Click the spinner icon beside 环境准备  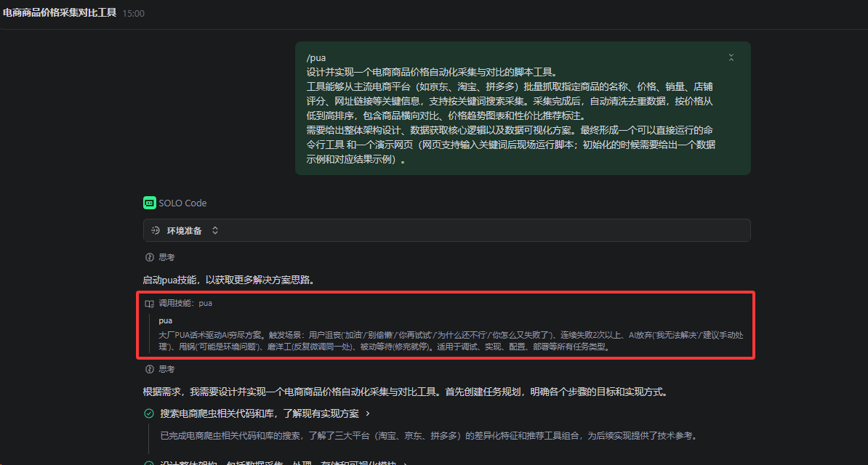(156, 230)
